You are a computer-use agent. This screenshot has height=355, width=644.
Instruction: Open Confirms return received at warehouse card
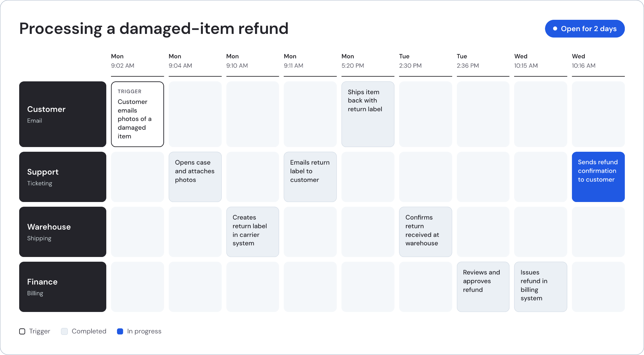click(425, 232)
